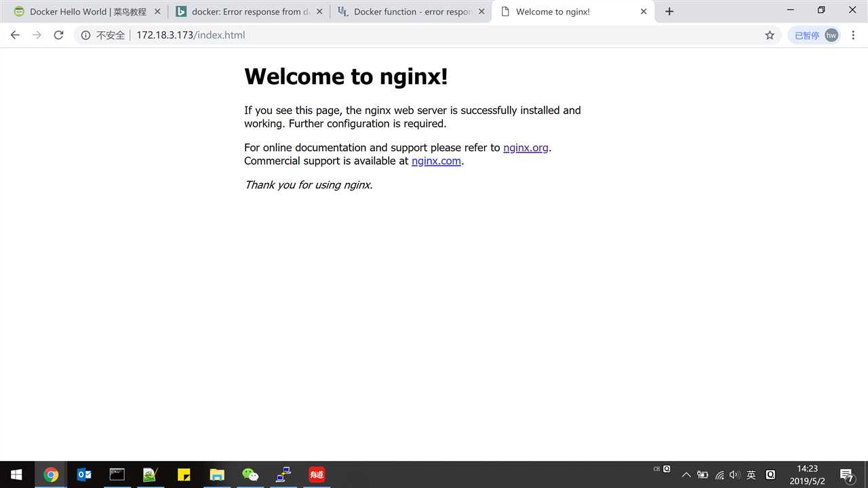Show hidden system tray icons
The image size is (868, 488).
(686, 475)
